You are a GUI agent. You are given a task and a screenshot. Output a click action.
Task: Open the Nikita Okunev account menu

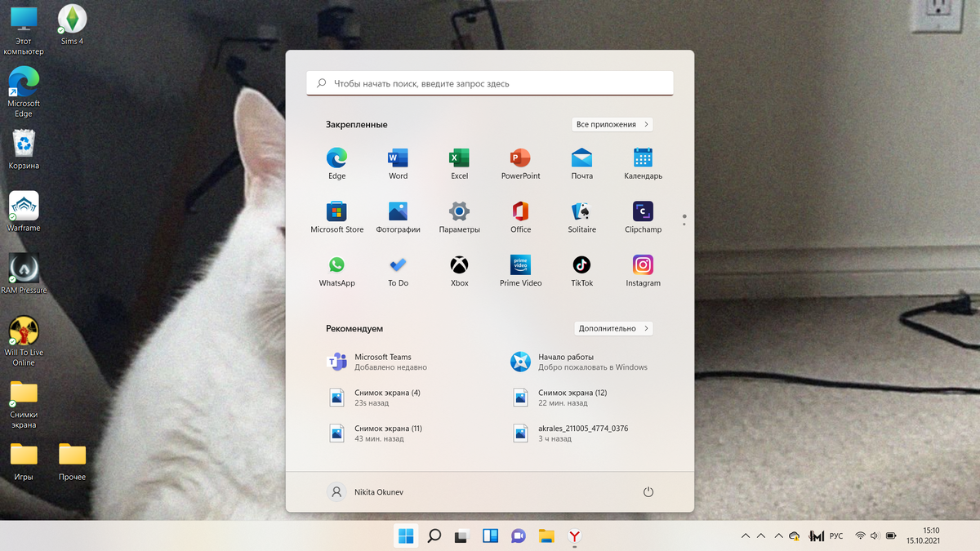pyautogui.click(x=365, y=492)
